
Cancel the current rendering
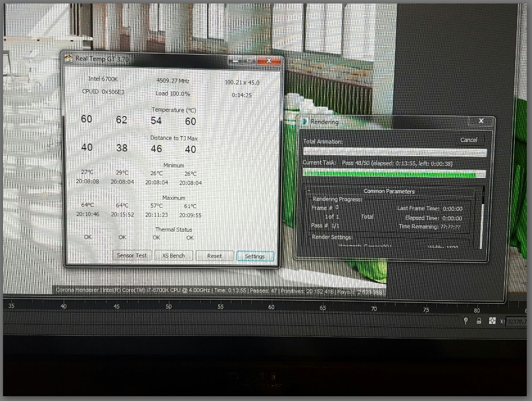point(469,140)
